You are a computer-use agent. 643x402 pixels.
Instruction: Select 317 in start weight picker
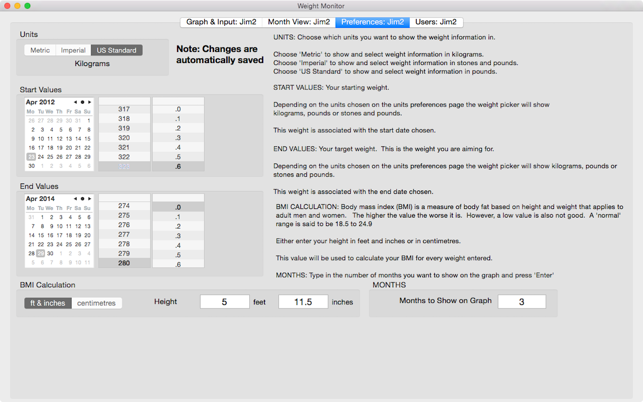124,109
